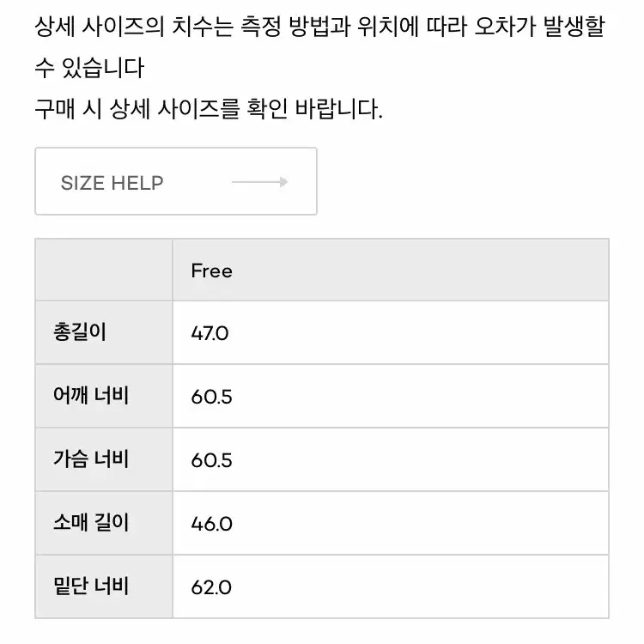The image size is (644, 644).
Task: Click the 수 있습니다 text line
Action: pyautogui.click(x=89, y=68)
